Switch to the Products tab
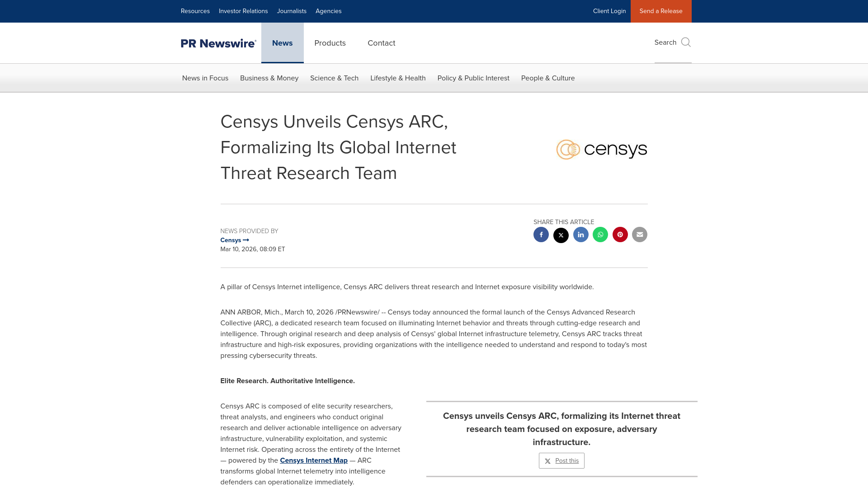This screenshot has height=488, width=868. 330,43
